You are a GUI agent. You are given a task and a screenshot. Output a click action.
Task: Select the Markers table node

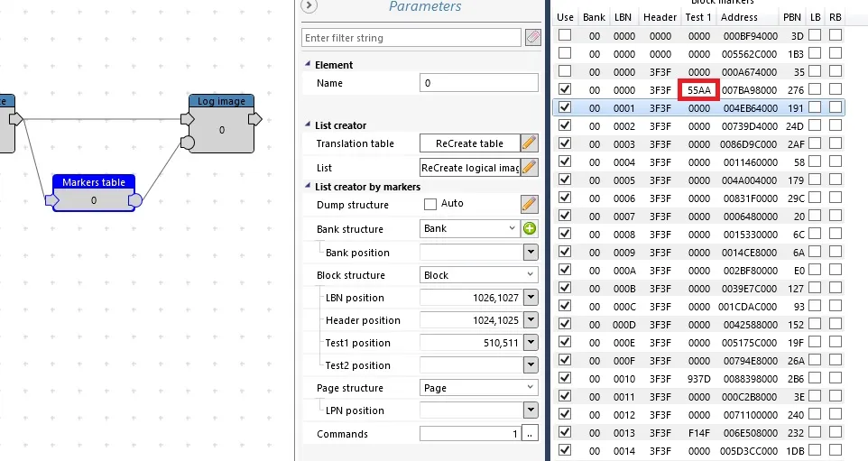tap(94, 192)
